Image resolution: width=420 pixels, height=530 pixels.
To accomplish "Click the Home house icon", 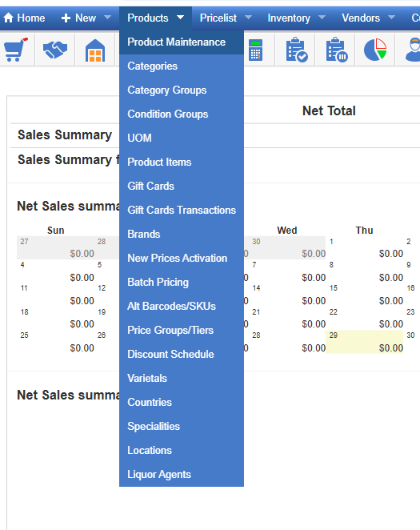I will pos(8,18).
